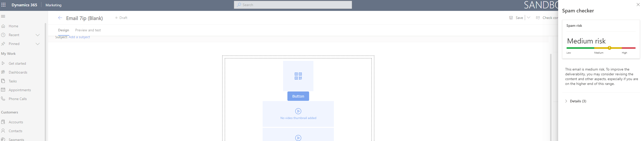Viewport: 644px width, 141px height.
Task: Click the Check content button
Action: [547, 18]
